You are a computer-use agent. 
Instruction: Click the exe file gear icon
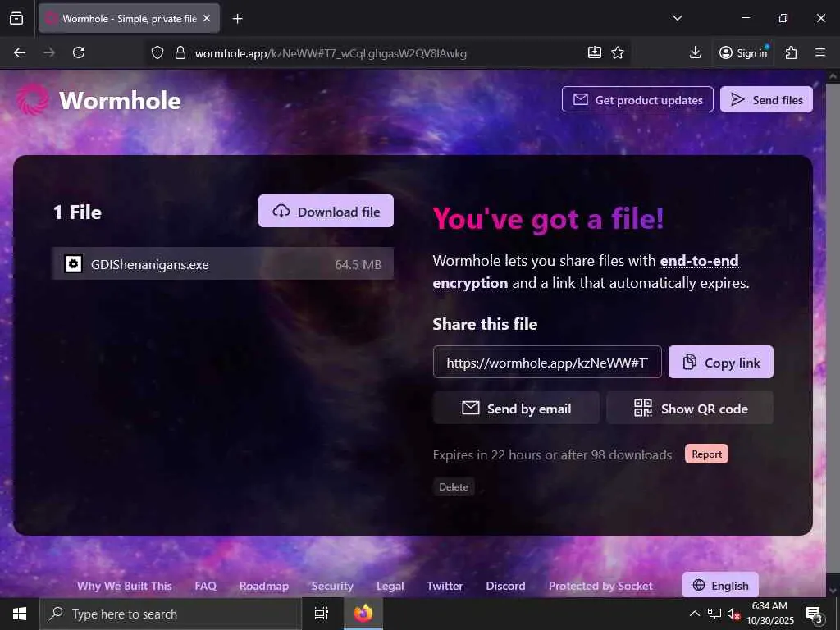[x=73, y=263]
